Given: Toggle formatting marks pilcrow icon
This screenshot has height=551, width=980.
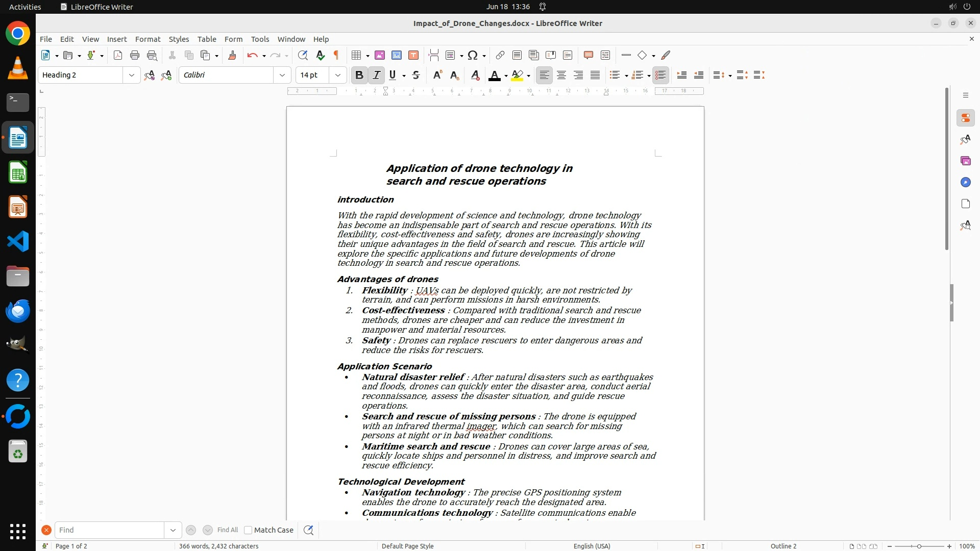Looking at the screenshot, I should click(336, 56).
